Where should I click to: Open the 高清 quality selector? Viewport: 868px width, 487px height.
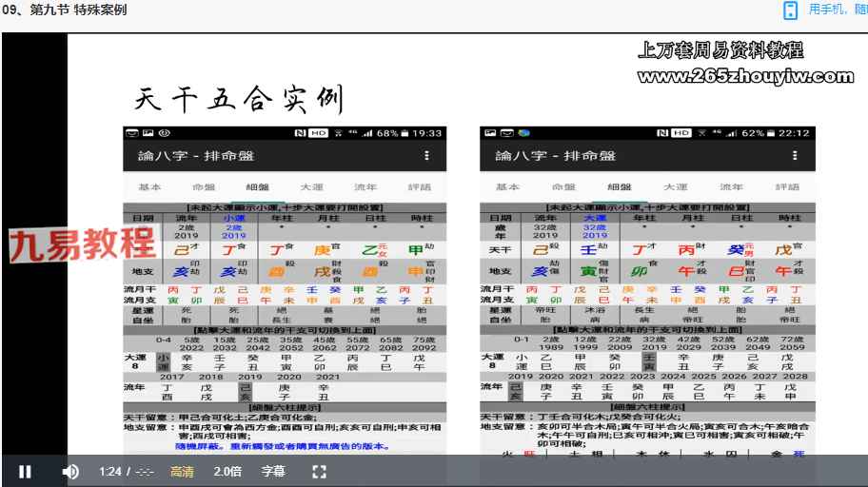coord(182,472)
